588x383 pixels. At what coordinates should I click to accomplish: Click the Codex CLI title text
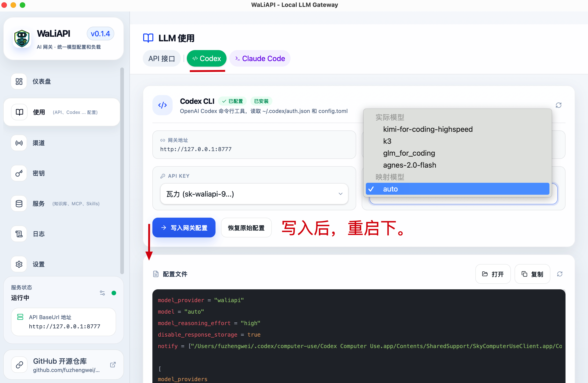coord(197,101)
